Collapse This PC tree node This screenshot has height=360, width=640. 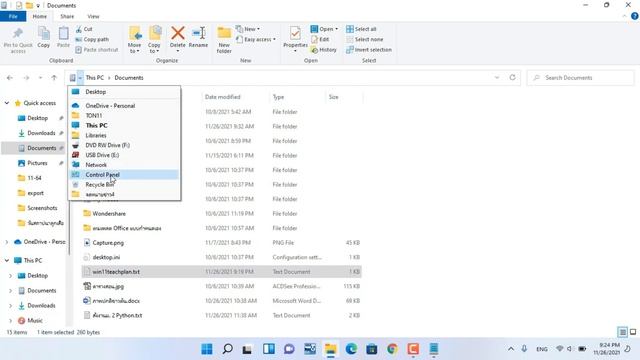click(7, 260)
